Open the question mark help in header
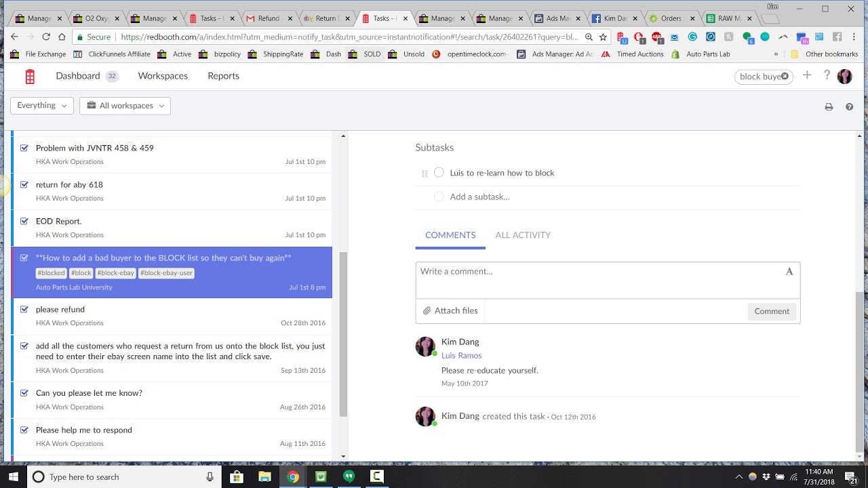 tap(827, 75)
